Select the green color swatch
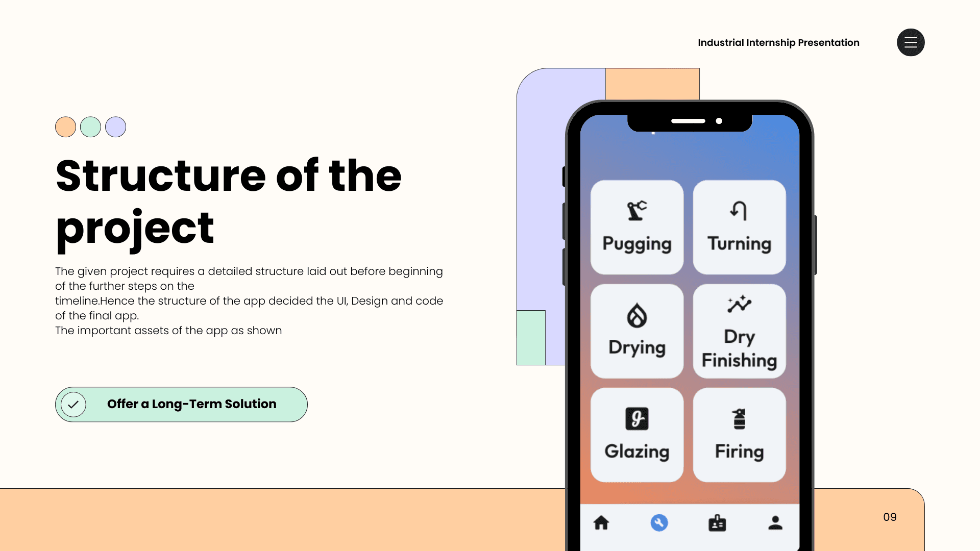980x551 pixels. [90, 127]
